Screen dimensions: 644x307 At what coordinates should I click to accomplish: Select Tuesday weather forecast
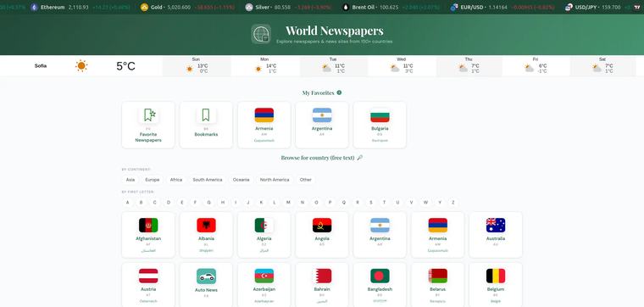click(x=334, y=66)
